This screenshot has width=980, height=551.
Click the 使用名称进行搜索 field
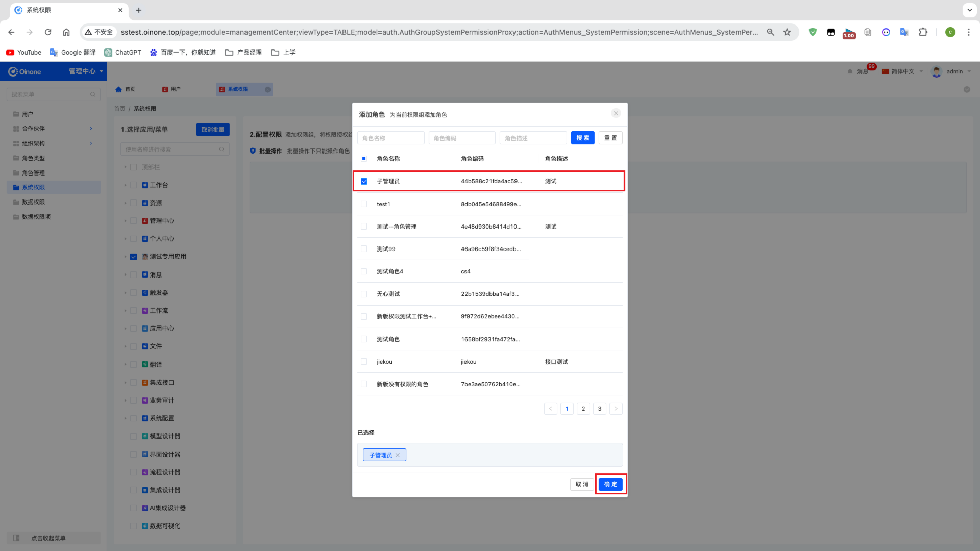tap(175, 149)
